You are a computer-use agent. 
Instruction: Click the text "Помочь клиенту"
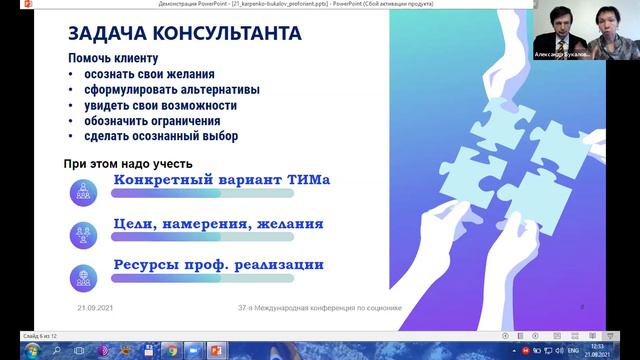click(113, 58)
